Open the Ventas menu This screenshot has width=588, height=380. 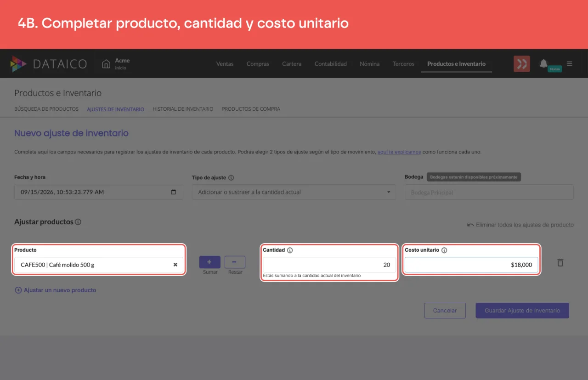225,64
